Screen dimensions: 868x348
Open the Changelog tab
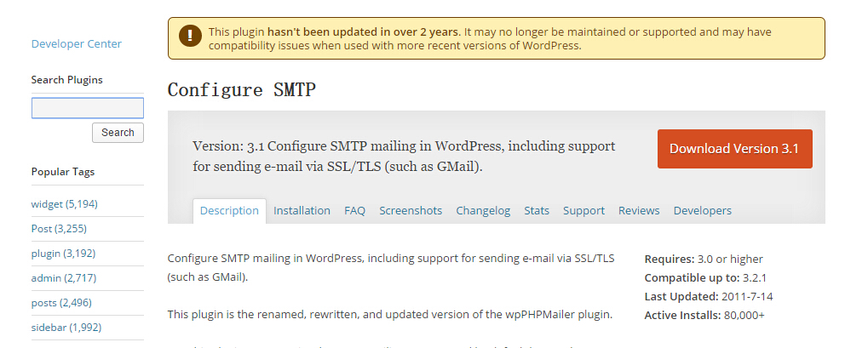pyautogui.click(x=483, y=211)
